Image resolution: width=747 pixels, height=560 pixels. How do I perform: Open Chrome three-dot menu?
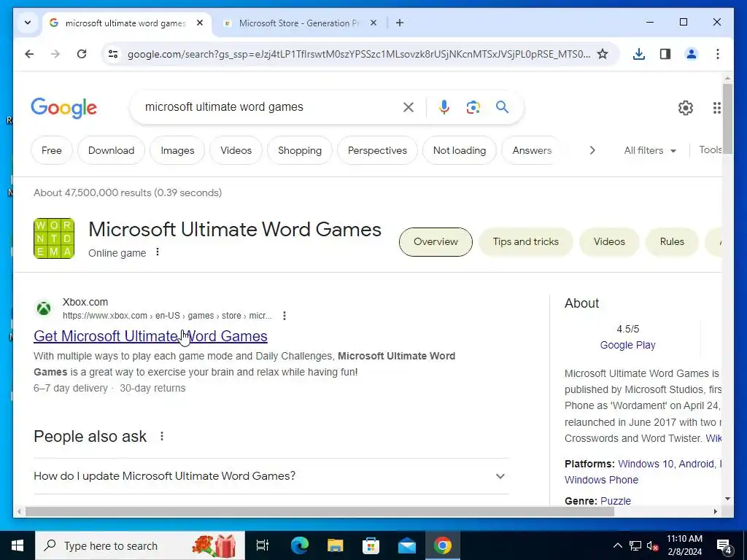tap(718, 54)
